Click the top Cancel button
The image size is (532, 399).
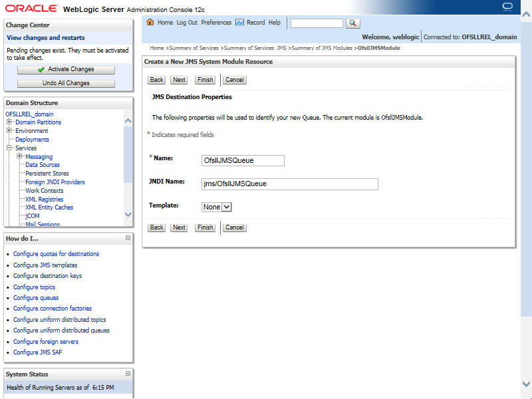[x=235, y=80]
